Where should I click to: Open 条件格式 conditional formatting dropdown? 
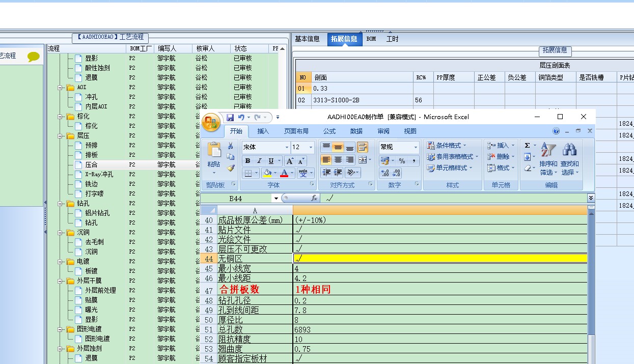447,146
